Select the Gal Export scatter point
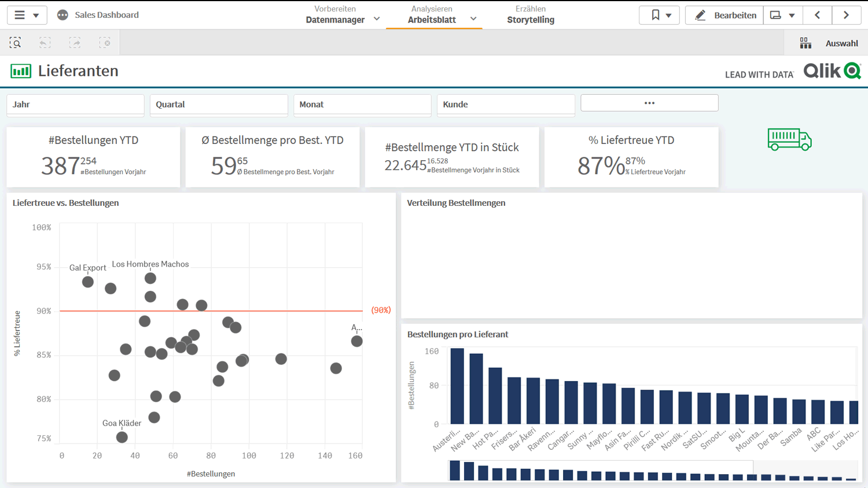Screen dimensions: 868x488 [x=88, y=282]
